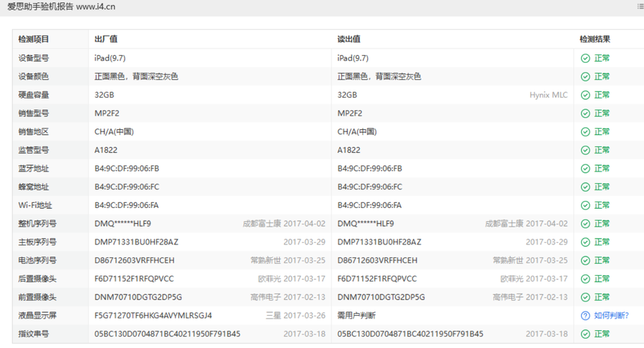Click Hynix MLC storage type text
Viewport: 644px width, 348px height.
(x=548, y=95)
